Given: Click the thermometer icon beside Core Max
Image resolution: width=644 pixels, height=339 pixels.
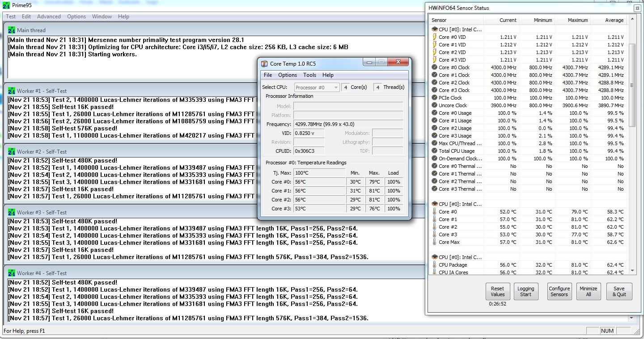Looking at the screenshot, I should pos(434,242).
